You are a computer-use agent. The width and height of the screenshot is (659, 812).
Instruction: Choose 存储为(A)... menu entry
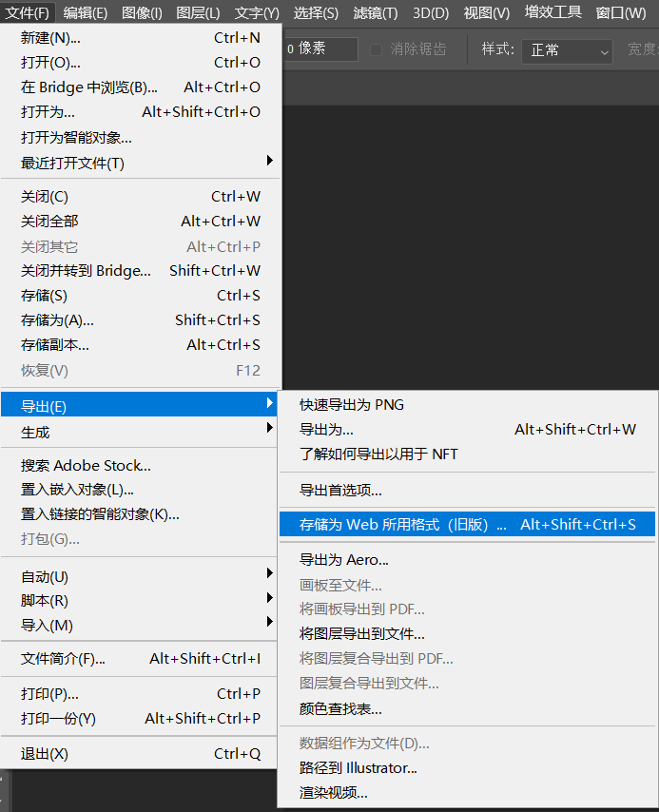[141, 320]
